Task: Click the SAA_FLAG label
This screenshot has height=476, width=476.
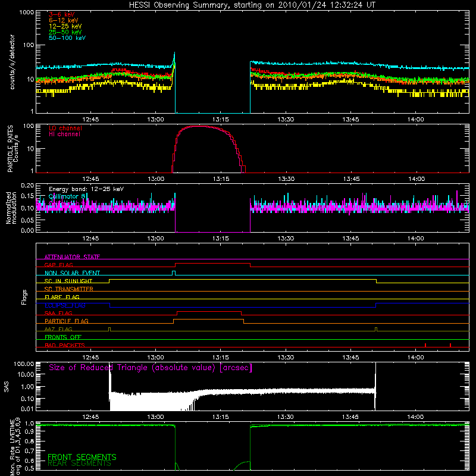Action: [x=58, y=313]
